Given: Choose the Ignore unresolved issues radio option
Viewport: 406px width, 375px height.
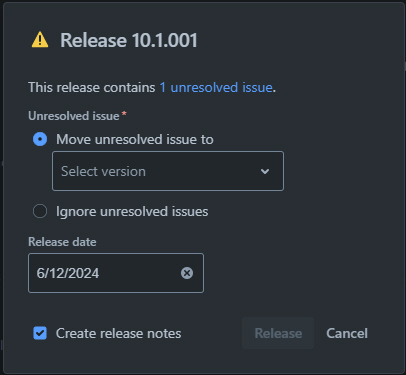Looking at the screenshot, I should pos(40,211).
